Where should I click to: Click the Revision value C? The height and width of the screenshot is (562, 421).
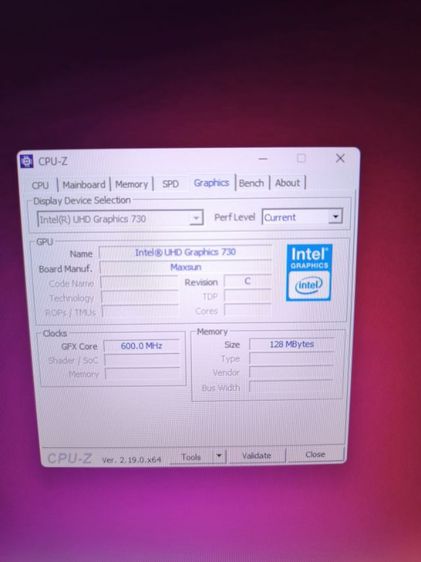248,281
